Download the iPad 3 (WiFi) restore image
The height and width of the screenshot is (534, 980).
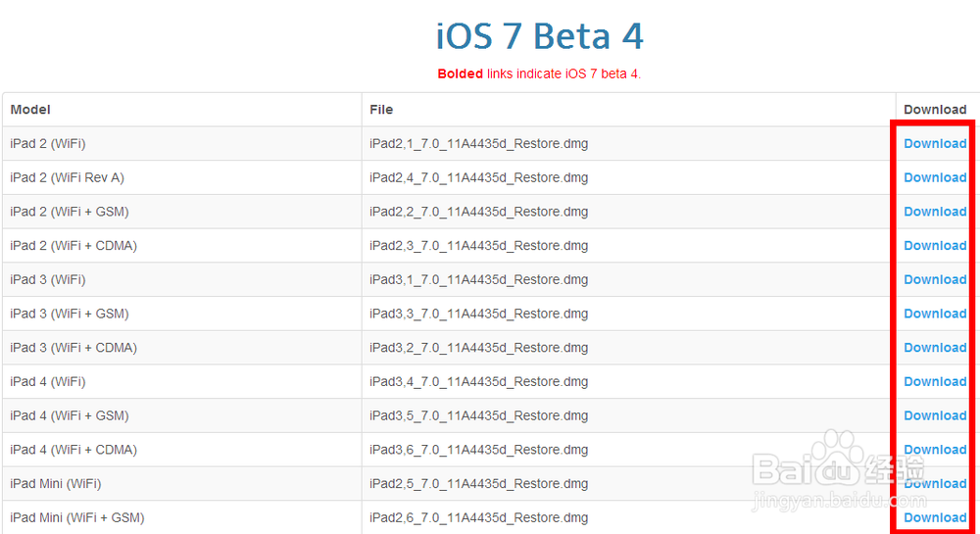click(x=935, y=279)
